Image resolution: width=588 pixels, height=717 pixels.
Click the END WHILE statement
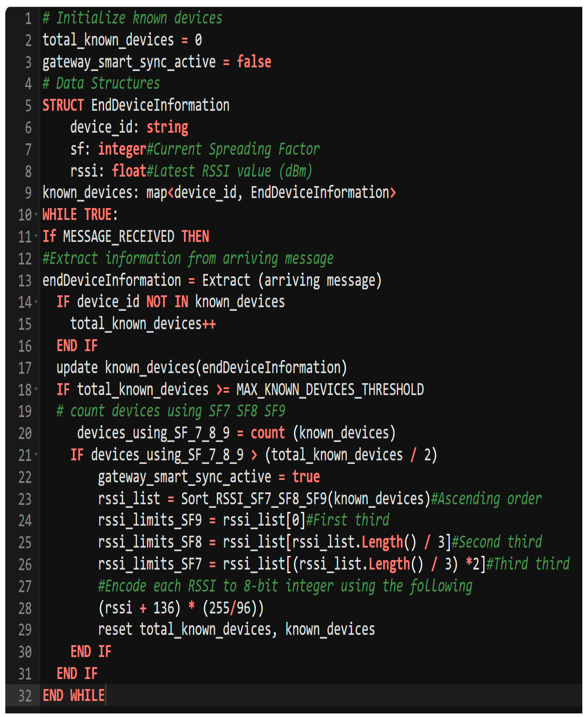[73, 695]
